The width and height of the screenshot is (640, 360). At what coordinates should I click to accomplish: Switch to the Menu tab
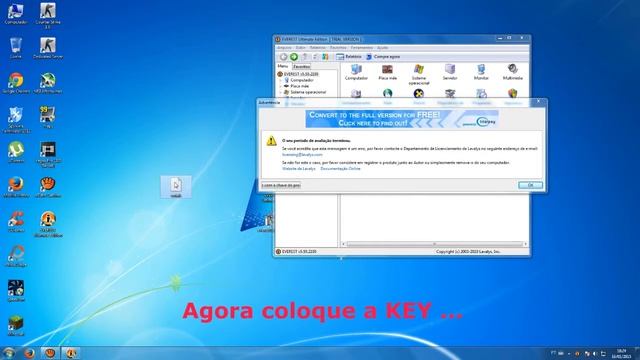[x=283, y=66]
